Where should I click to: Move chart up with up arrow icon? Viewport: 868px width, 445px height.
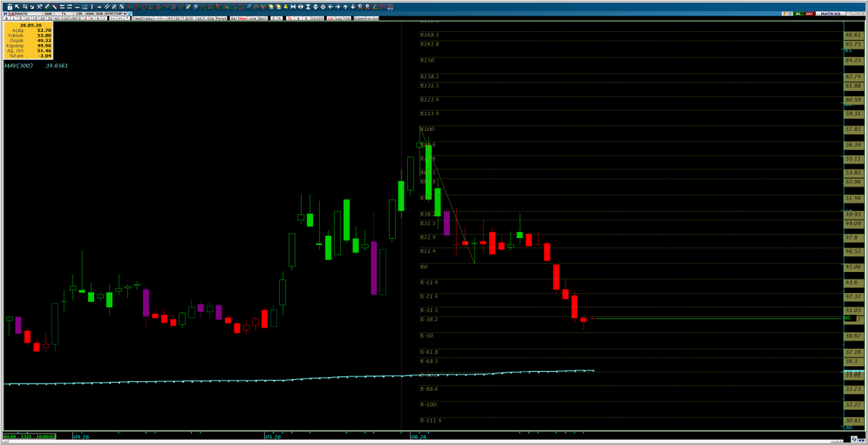coord(345,7)
